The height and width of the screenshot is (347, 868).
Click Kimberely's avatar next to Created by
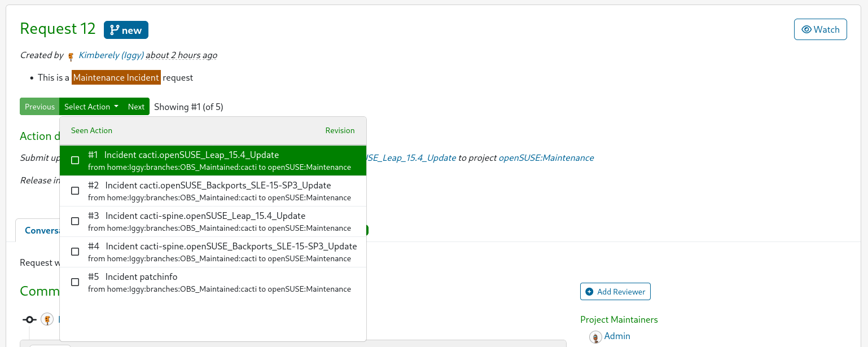(71, 55)
